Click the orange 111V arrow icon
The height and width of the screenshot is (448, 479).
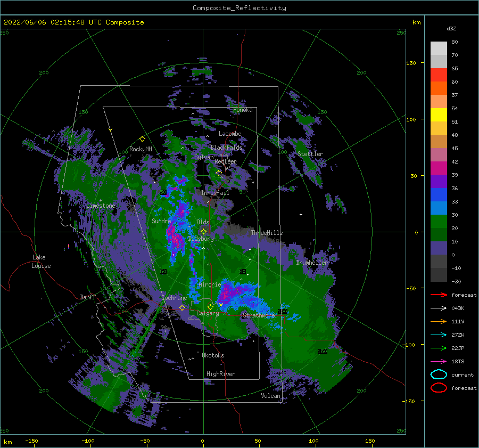439,321
